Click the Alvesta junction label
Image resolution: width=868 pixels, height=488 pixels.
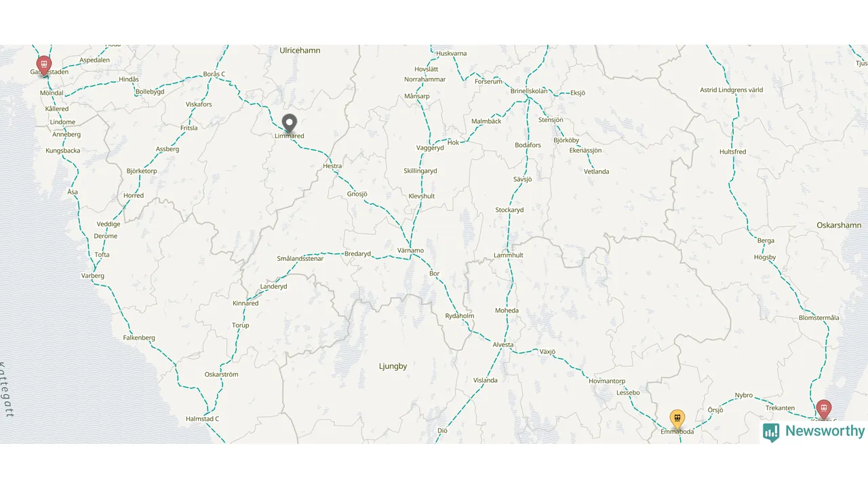503,344
